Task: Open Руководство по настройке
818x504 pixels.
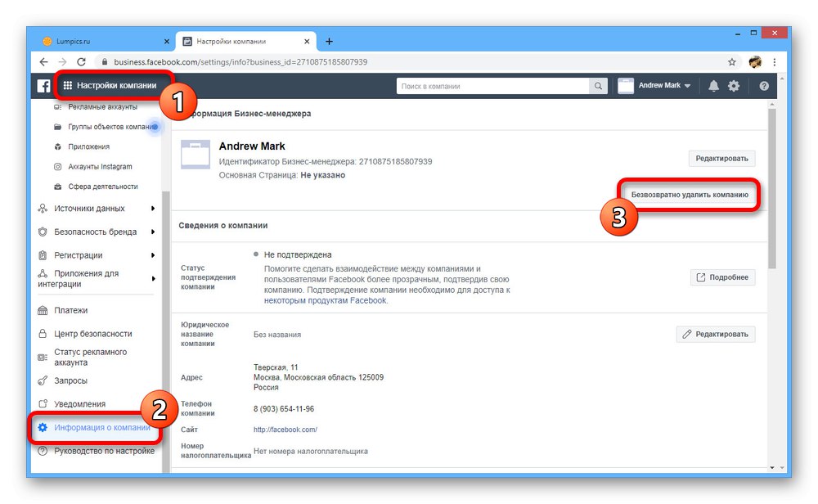Action: point(105,451)
